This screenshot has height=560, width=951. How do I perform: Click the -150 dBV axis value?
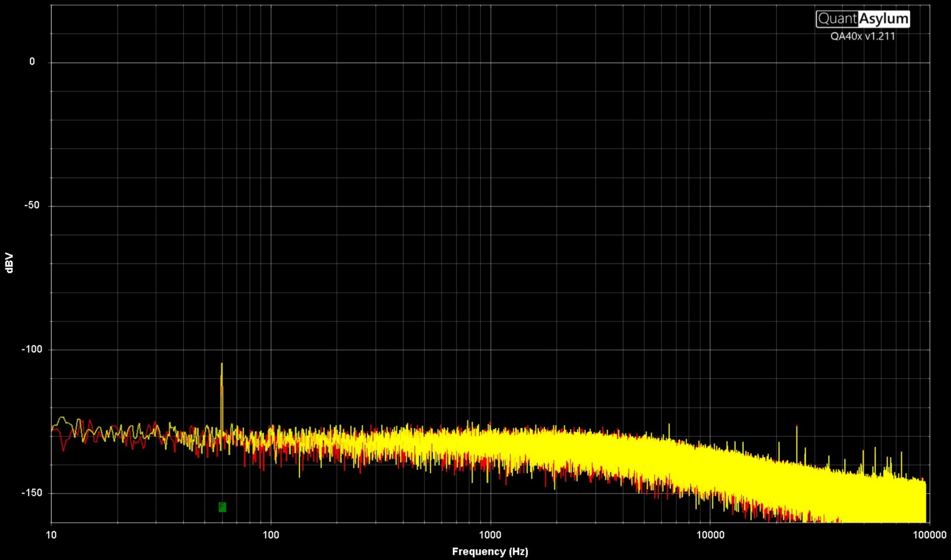pos(32,493)
